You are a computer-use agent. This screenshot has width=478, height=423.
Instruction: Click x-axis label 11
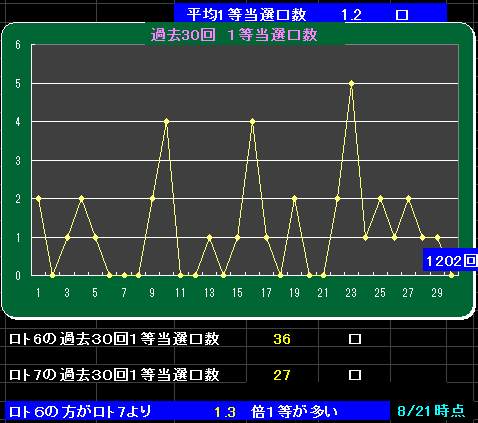[x=180, y=293]
